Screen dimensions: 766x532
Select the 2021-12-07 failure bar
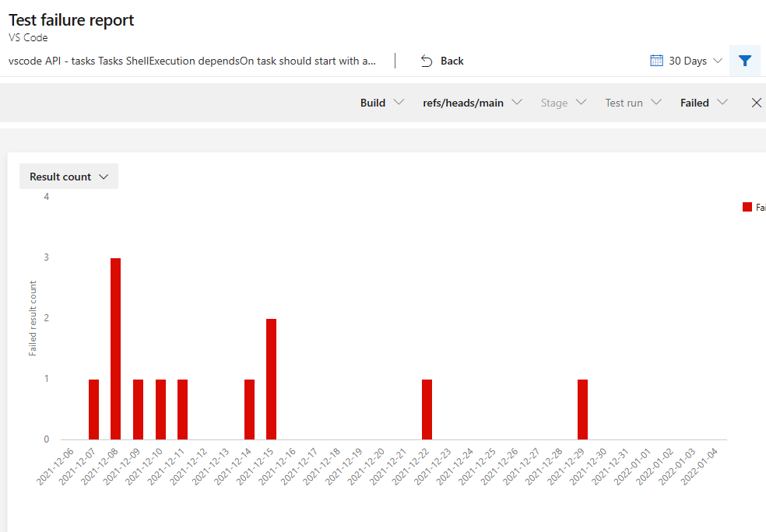click(x=93, y=409)
